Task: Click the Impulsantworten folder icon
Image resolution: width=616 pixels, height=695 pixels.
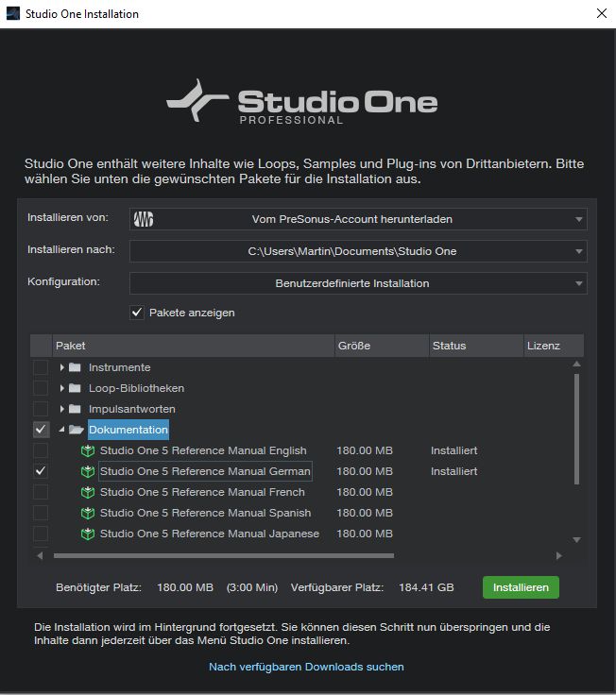Action: tap(75, 409)
